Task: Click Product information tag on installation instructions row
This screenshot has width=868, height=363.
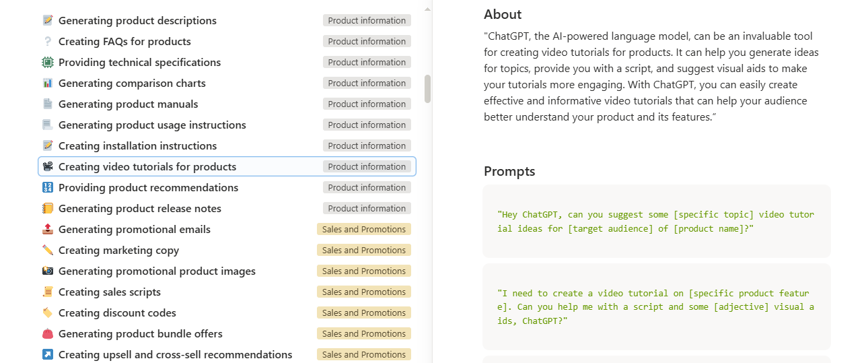Action: pos(367,145)
